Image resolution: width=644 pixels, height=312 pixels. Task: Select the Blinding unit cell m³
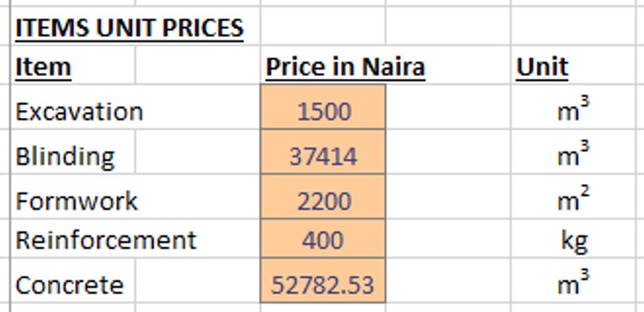click(x=573, y=152)
